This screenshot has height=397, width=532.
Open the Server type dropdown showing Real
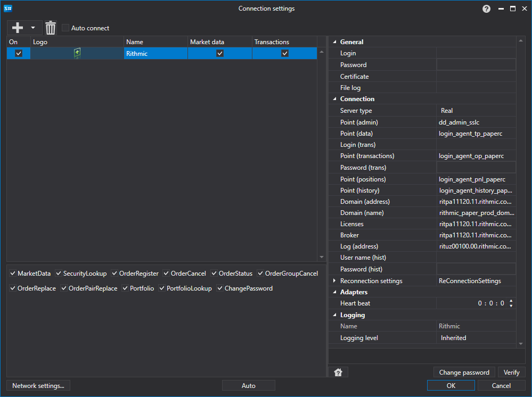click(476, 111)
